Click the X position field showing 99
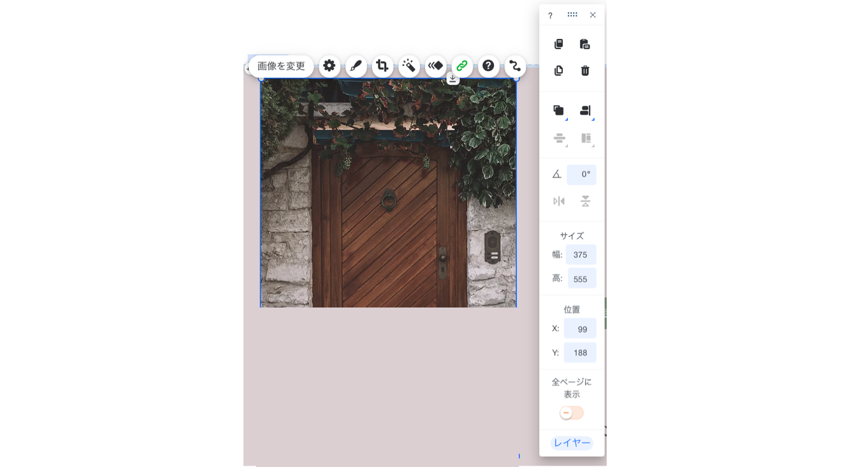 (580, 329)
